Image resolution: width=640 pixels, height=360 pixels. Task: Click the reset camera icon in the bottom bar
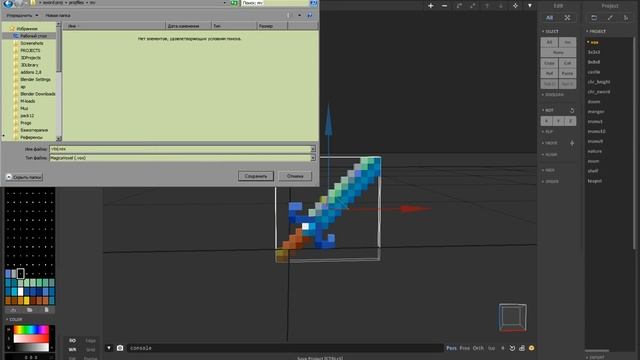coord(512,348)
